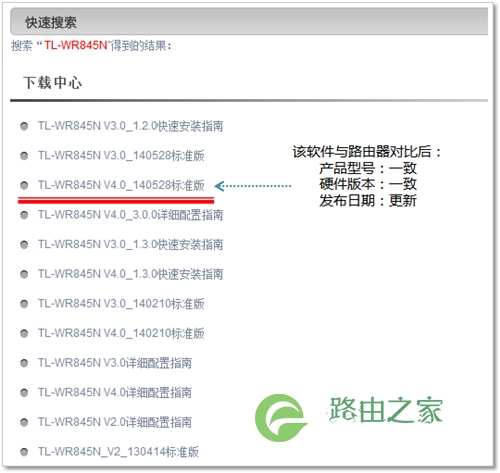Open TL-WR845N V2.0 detailed configuration guide
This screenshot has height=473, width=500.
pos(115,422)
